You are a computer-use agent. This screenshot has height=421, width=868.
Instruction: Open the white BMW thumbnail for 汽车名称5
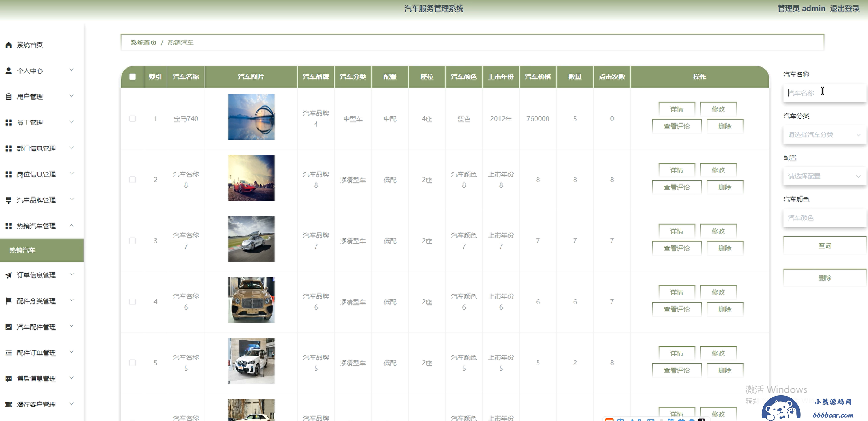click(x=251, y=361)
